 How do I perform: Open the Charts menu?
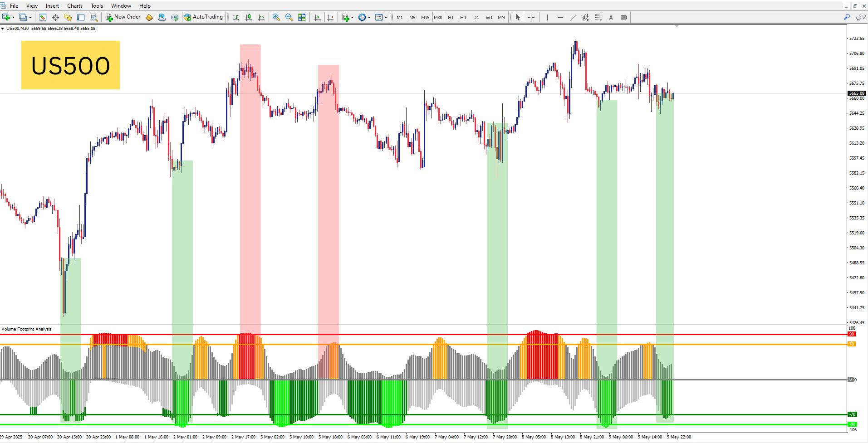coord(75,6)
